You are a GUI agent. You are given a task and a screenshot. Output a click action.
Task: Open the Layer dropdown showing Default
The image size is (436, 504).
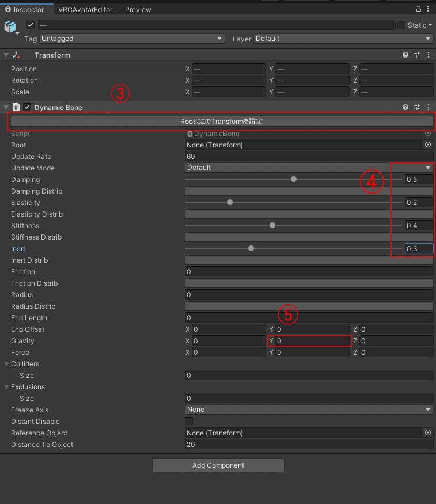[343, 39]
